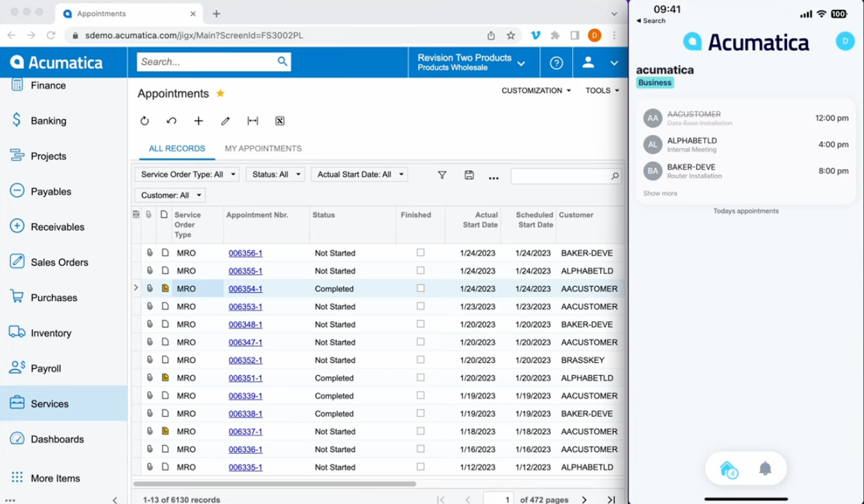Open appointment 006356-1 link
864x504 pixels.
[245, 253]
